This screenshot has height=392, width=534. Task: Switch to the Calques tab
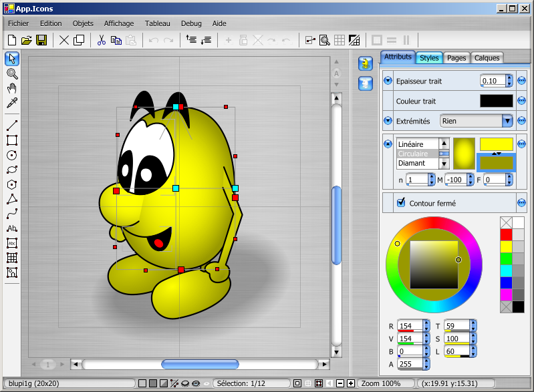(487, 58)
